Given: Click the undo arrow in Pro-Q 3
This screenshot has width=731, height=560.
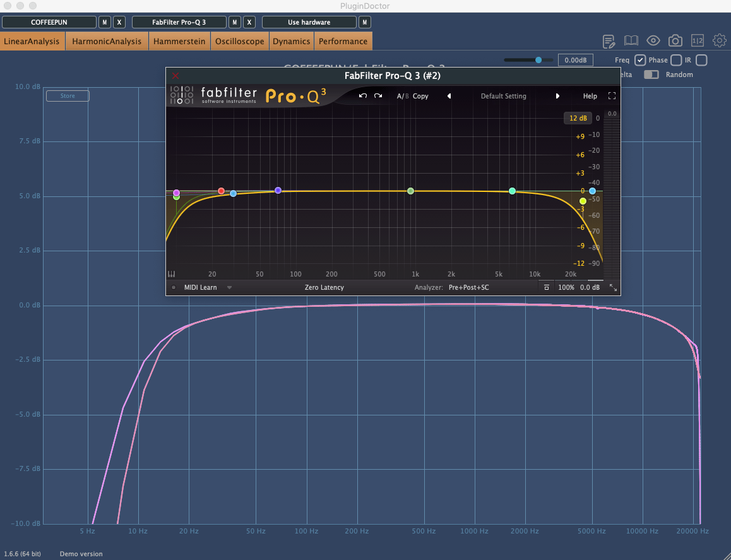Looking at the screenshot, I should coord(362,95).
